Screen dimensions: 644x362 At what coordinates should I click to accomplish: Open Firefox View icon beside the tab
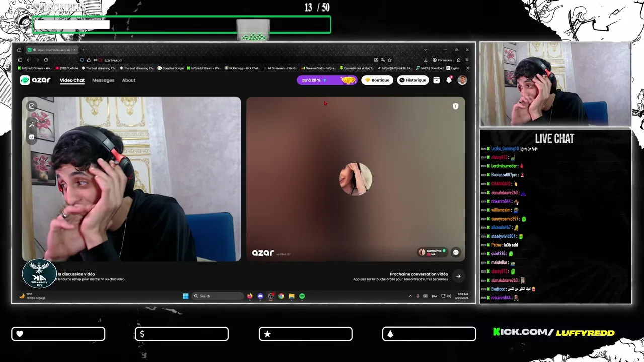19,50
